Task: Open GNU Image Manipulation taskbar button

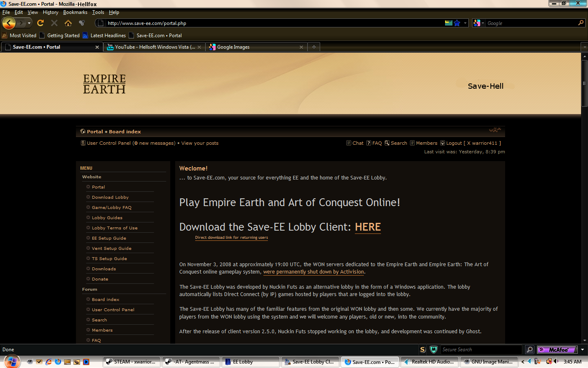Action: 489,362
